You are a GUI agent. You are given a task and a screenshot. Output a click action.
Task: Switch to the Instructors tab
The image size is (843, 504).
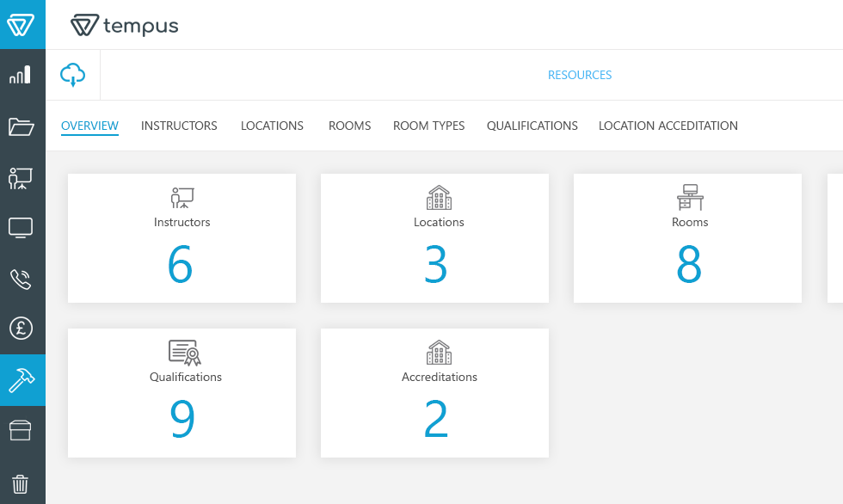click(179, 126)
